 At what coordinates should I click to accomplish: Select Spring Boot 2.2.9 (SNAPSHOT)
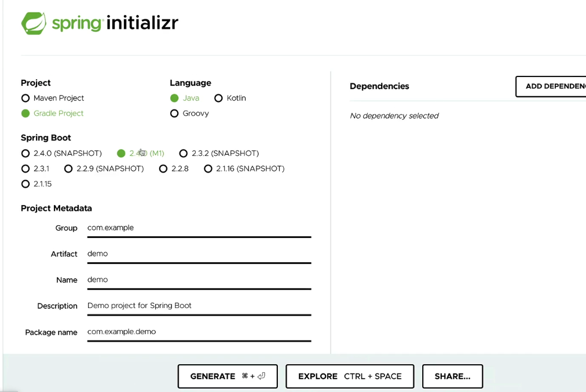point(68,169)
